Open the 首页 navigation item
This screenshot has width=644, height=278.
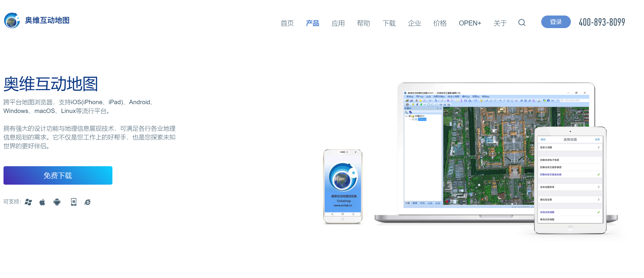point(287,23)
